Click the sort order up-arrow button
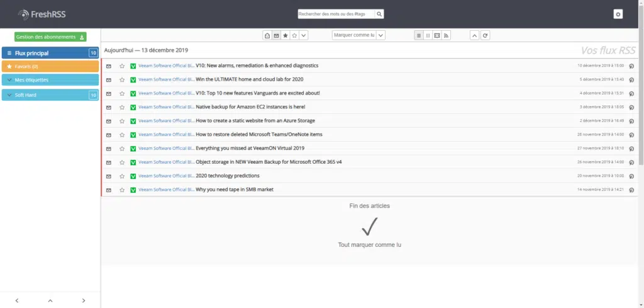 (474, 36)
